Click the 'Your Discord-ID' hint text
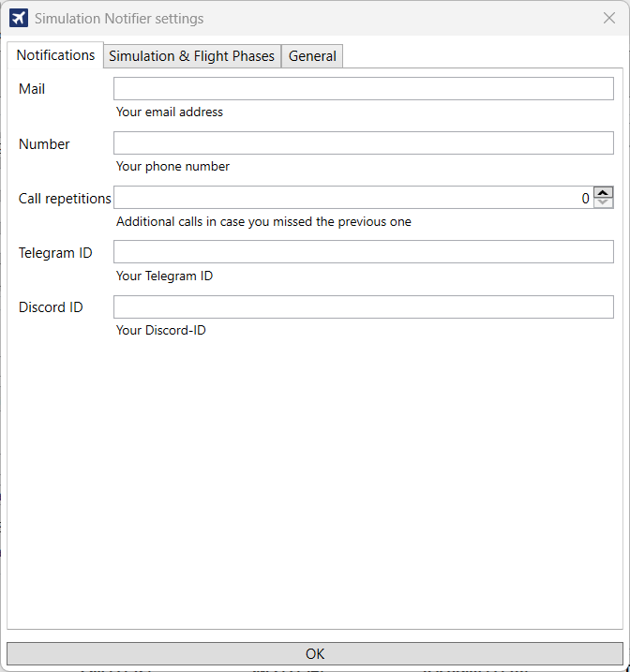Viewport: 630px width, 672px height. click(161, 331)
